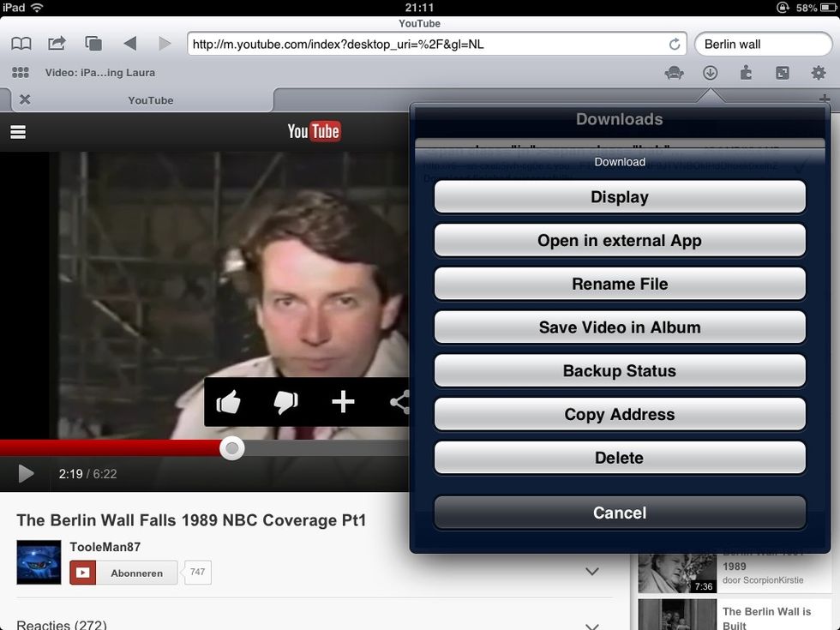Viewport: 840px width, 630px height.
Task: Select Open in external App
Action: [x=619, y=241]
